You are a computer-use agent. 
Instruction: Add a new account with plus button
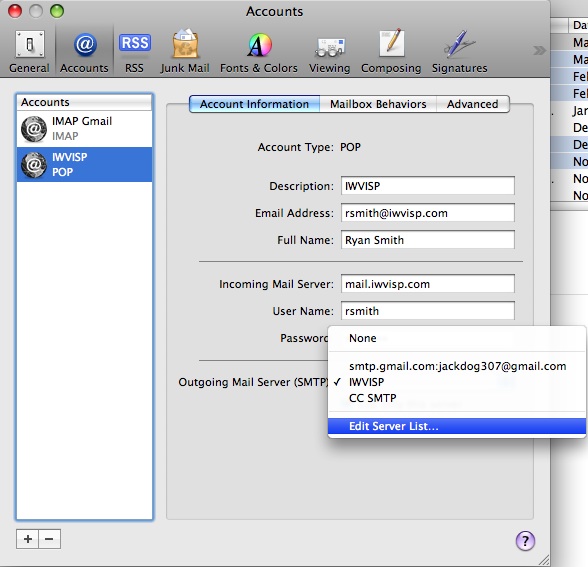(27, 539)
